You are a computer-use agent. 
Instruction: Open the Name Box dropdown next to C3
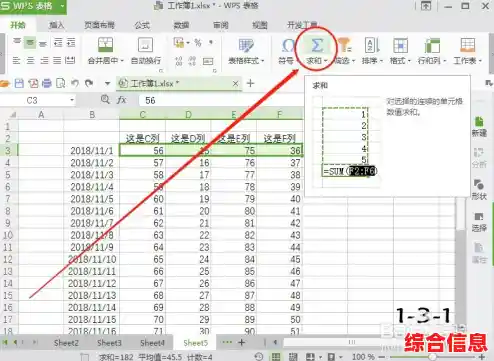pyautogui.click(x=72, y=100)
